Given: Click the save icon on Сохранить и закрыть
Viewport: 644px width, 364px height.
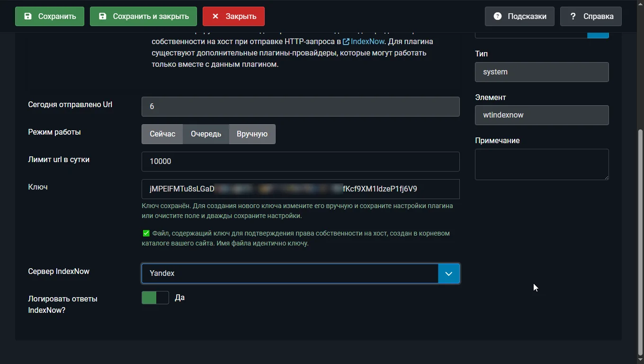Looking at the screenshot, I should tap(102, 16).
